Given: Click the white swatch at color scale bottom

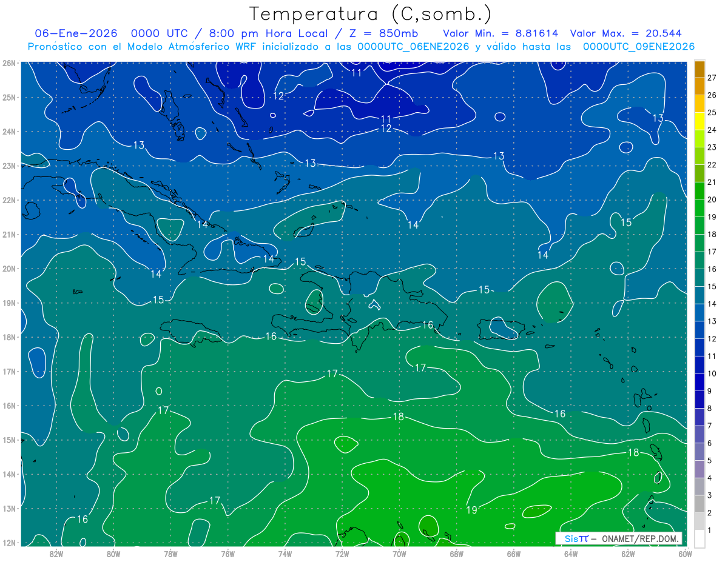Looking at the screenshot, I should pos(699,538).
